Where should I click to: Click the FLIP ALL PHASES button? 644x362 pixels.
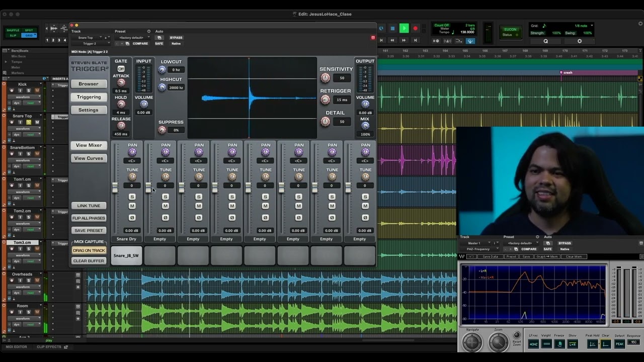point(89,218)
